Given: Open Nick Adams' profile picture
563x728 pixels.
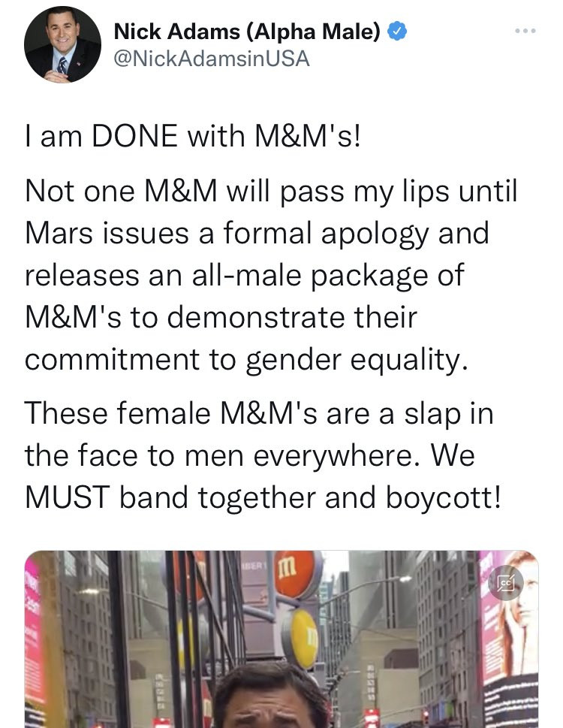Looking at the screenshot, I should coord(62,44).
